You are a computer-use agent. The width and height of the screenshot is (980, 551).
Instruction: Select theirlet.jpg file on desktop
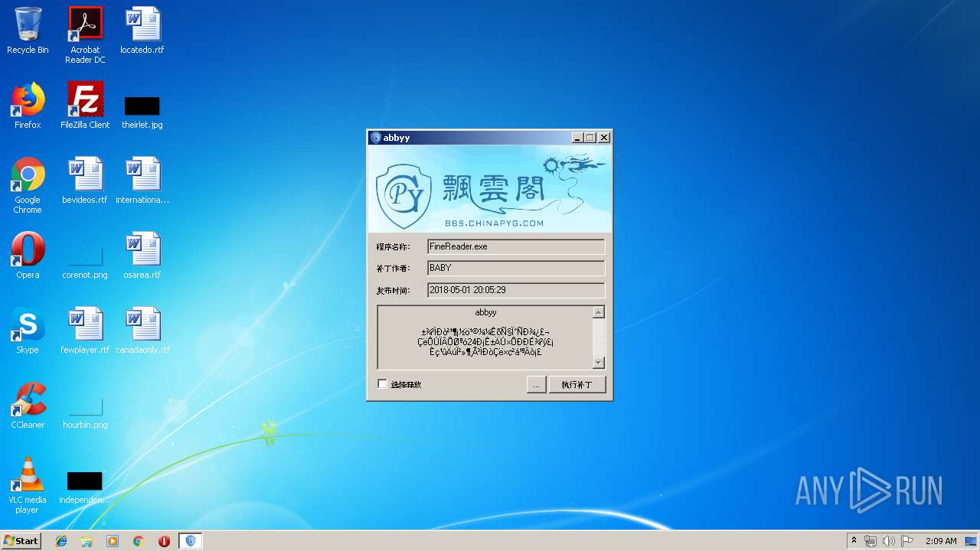tap(142, 112)
